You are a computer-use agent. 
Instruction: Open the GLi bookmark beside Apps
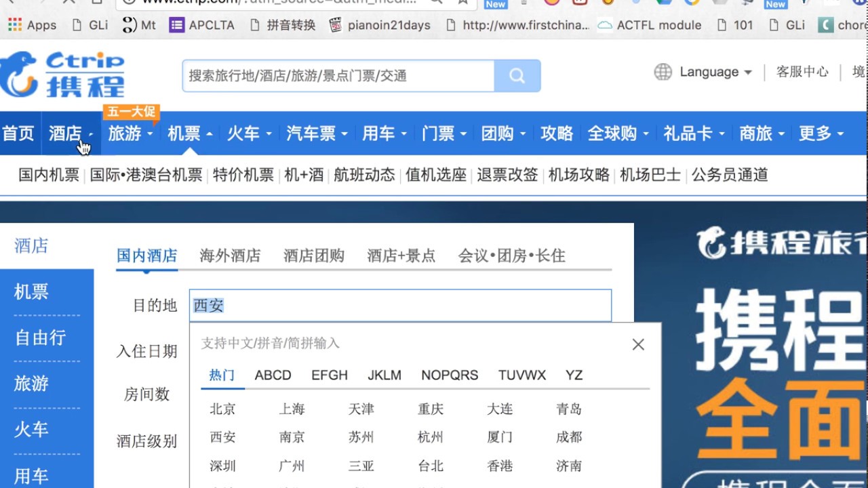coord(90,25)
